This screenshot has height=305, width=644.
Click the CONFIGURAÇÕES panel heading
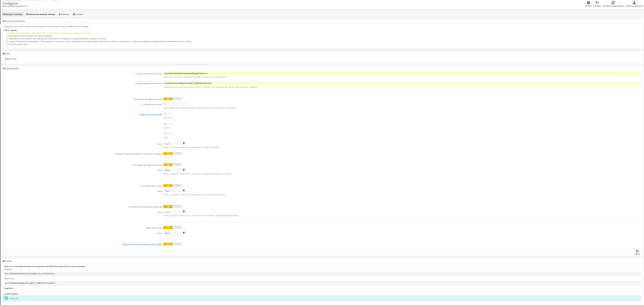[x=11, y=69]
